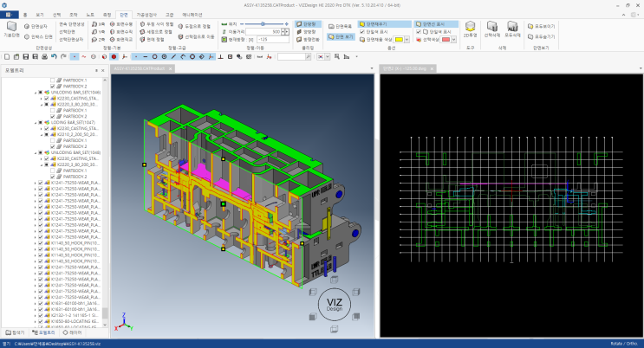Toggle checkbox of K2132-1-2 141185-1 row

click(x=40, y=315)
